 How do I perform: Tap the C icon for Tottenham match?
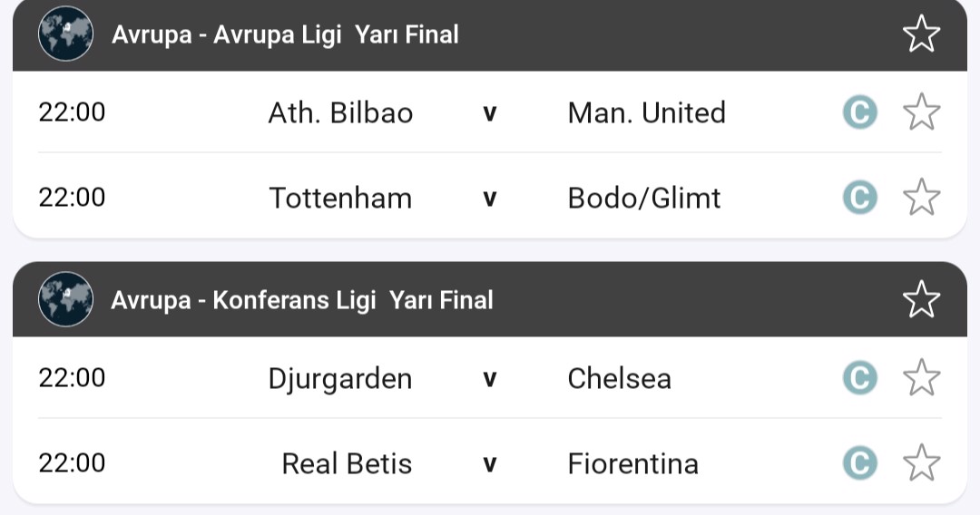[x=859, y=198]
